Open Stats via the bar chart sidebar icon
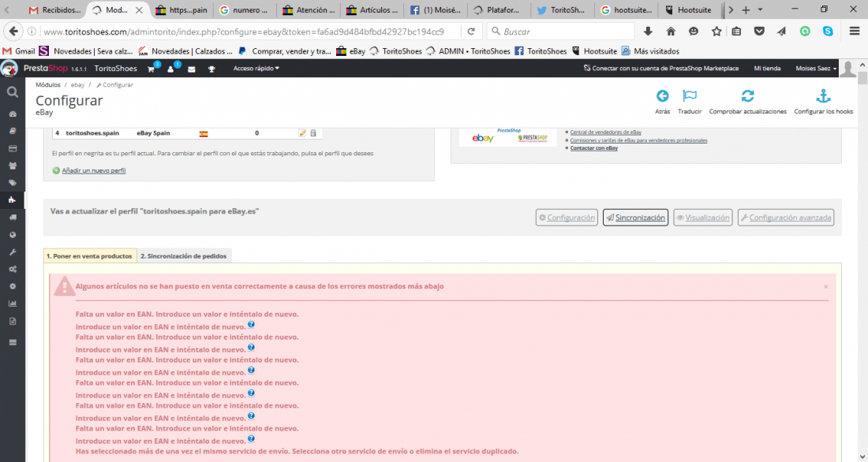The height and width of the screenshot is (462, 868). (x=12, y=304)
